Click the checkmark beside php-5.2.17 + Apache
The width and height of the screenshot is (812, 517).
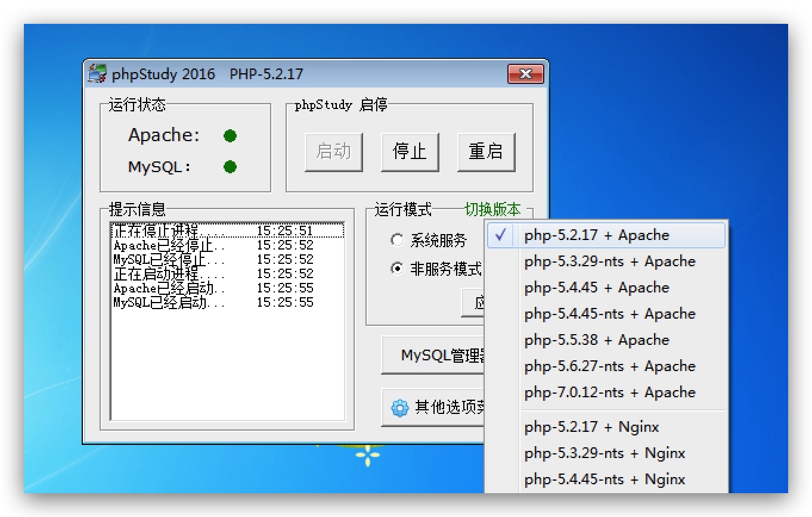tap(501, 235)
